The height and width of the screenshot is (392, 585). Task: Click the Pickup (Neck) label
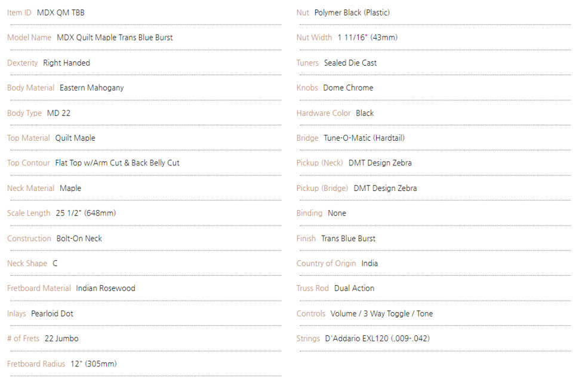click(320, 163)
